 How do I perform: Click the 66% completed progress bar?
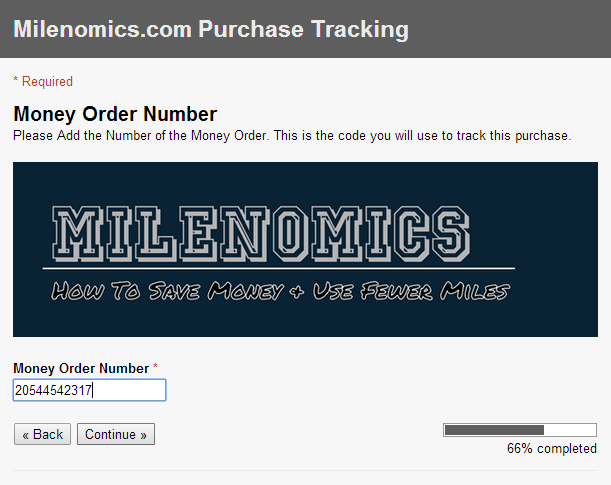[520, 430]
